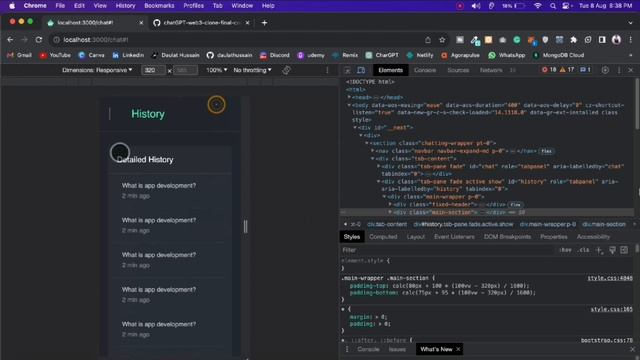Open the style.css:4048 source link
This screenshot has width=640, height=360.
(610, 278)
